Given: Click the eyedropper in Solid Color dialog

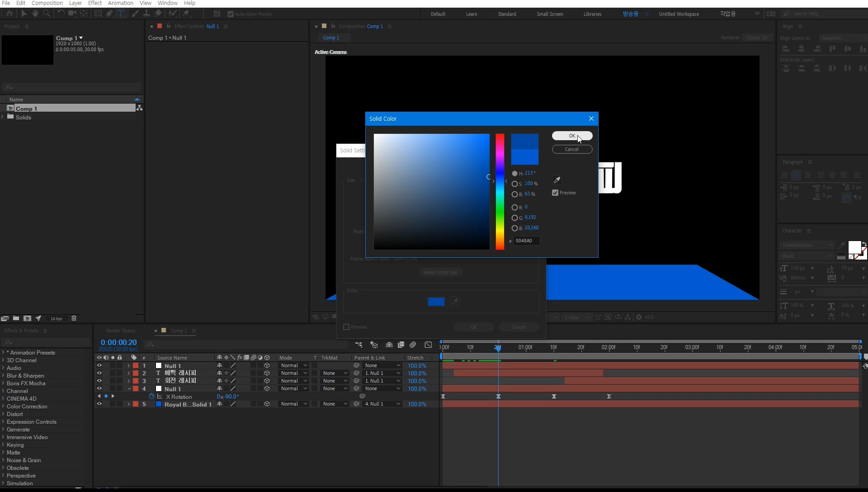Looking at the screenshot, I should click(557, 180).
